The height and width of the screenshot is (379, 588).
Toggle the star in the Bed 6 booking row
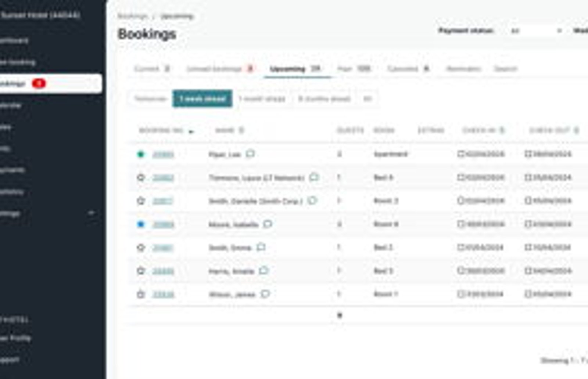point(141,178)
